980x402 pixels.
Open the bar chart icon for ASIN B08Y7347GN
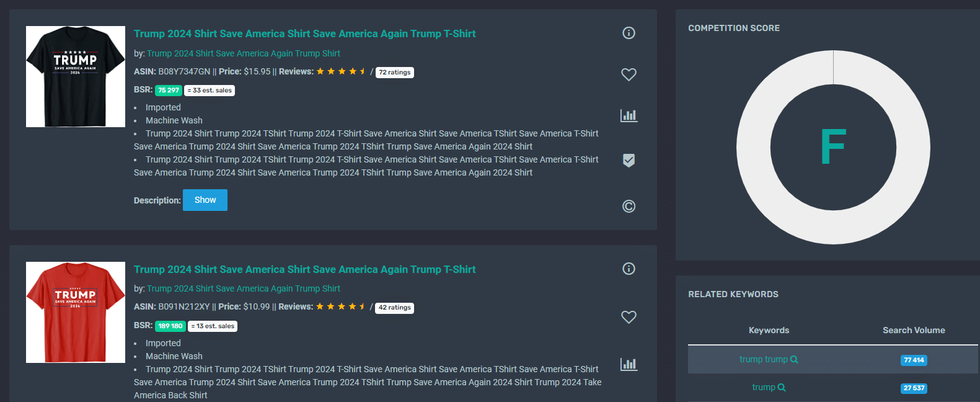point(629,115)
